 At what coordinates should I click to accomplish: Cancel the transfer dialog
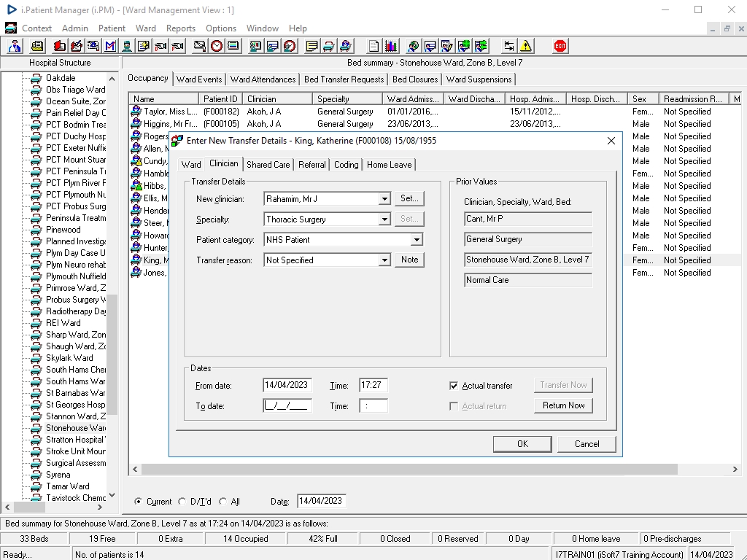pos(587,444)
